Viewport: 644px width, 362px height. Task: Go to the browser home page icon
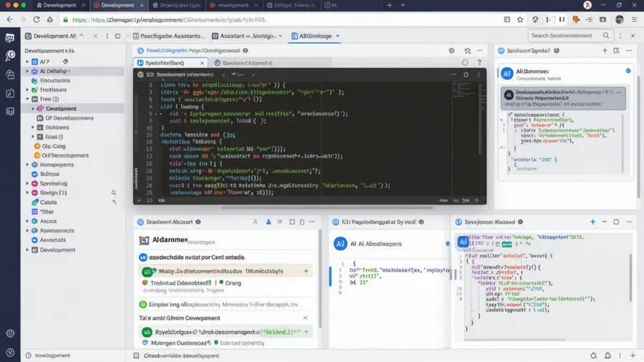pyautogui.click(x=49, y=19)
